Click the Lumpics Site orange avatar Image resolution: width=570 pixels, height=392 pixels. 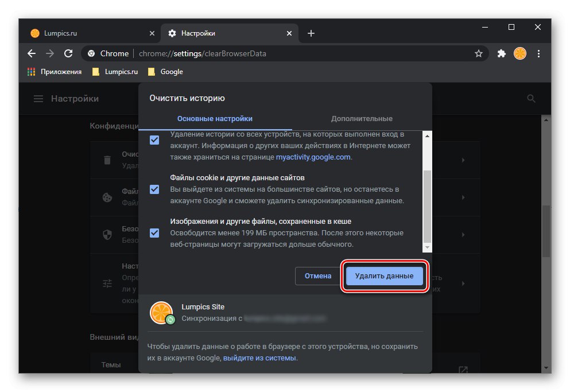click(x=161, y=312)
